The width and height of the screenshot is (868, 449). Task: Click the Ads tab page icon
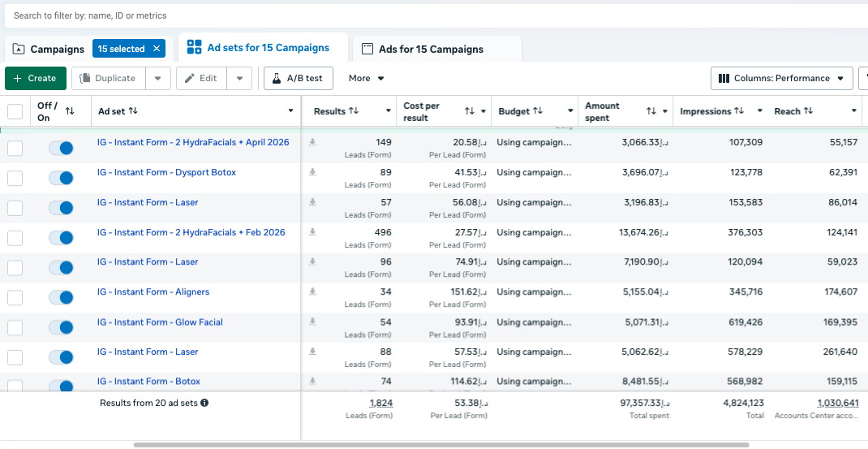pyautogui.click(x=367, y=49)
